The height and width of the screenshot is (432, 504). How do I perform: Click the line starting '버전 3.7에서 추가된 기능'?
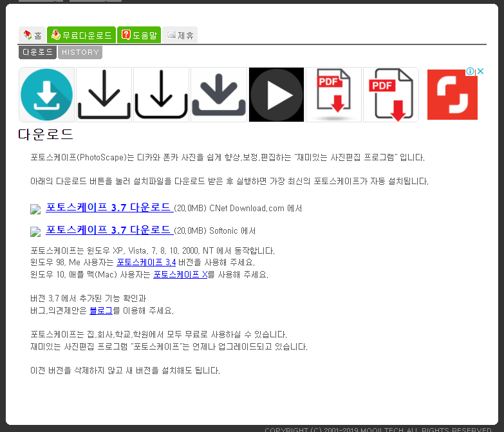click(x=88, y=298)
